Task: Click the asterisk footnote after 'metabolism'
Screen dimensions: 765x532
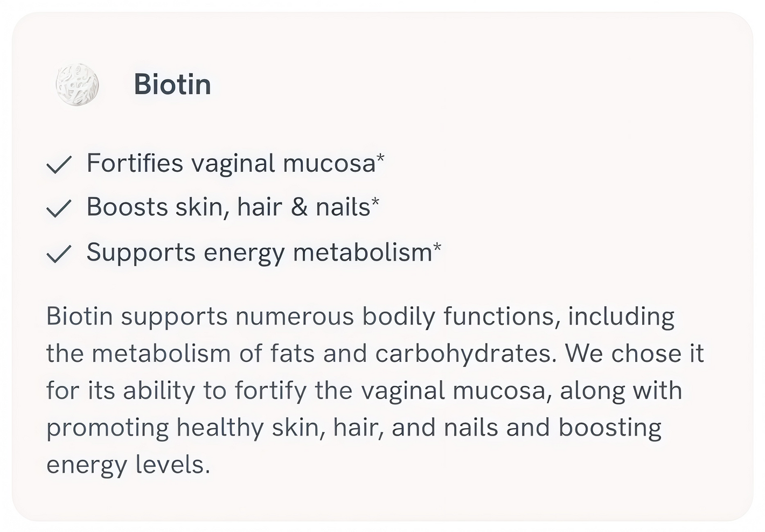Action: [437, 247]
